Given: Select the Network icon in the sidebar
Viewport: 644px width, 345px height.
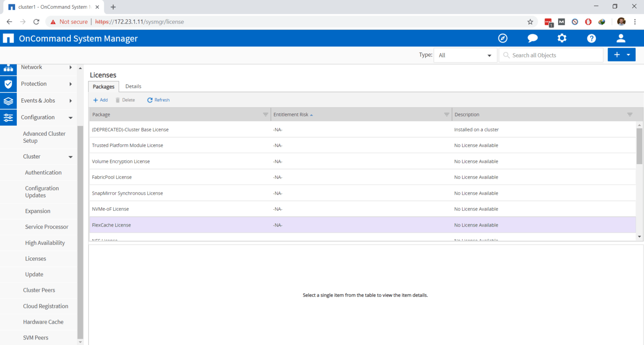Looking at the screenshot, I should (x=8, y=67).
